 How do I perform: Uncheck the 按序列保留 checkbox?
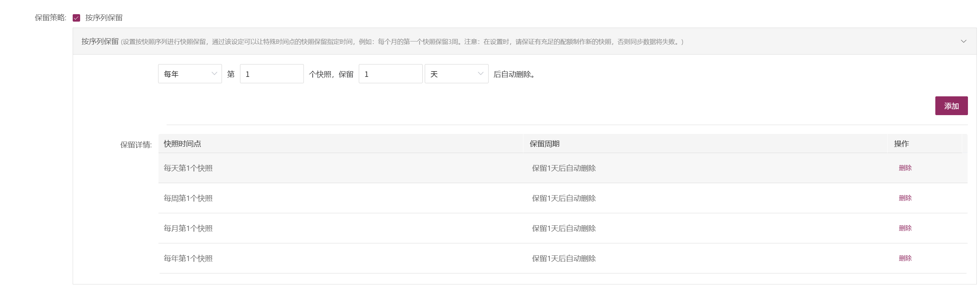point(77,18)
